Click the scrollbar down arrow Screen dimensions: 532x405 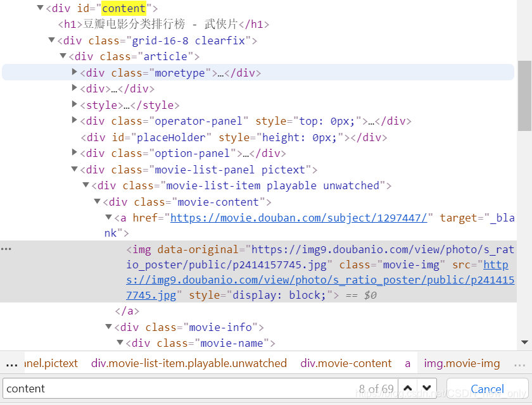[524, 342]
